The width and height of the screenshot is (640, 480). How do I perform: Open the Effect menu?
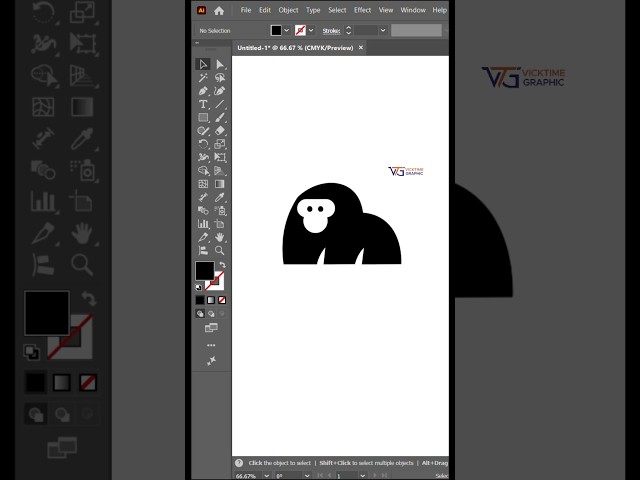tap(362, 10)
